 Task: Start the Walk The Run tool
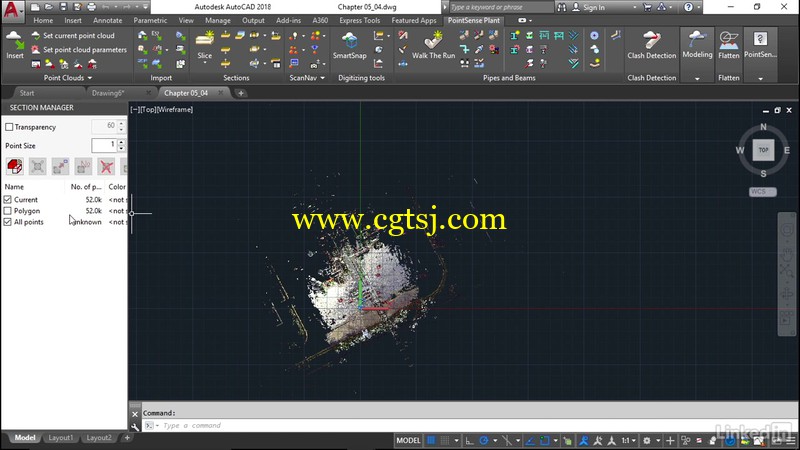pyautogui.click(x=433, y=45)
